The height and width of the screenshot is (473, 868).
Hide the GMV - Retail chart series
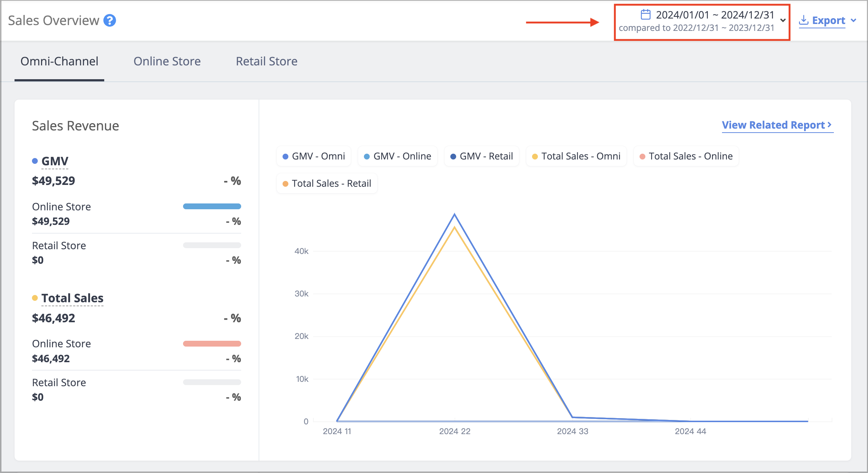(x=482, y=156)
